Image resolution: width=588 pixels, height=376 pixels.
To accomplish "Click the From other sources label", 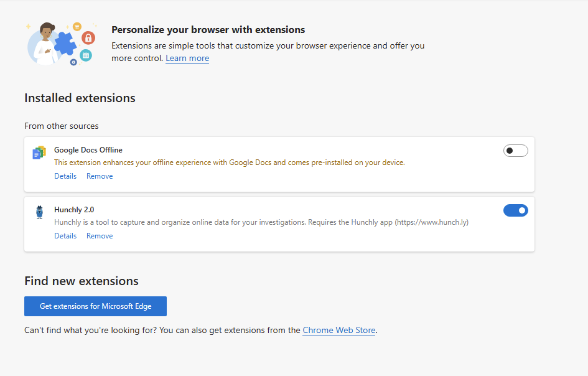I will tap(62, 126).
